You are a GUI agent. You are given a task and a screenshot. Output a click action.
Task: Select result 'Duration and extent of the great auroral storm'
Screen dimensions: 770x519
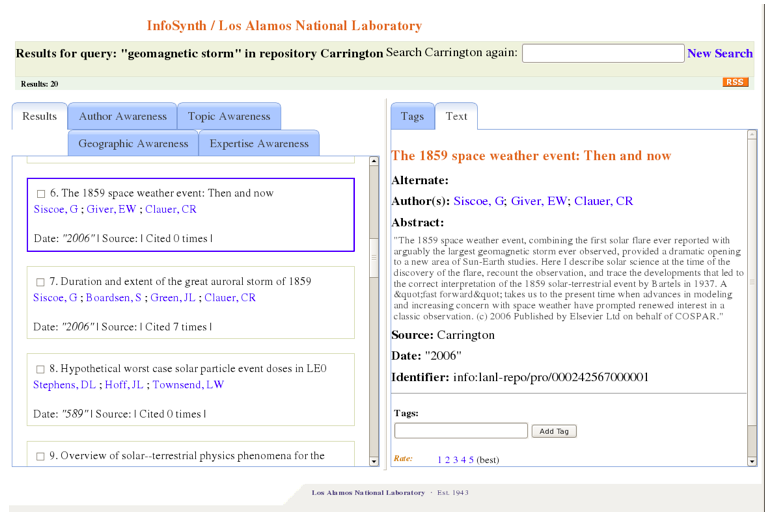point(180,281)
